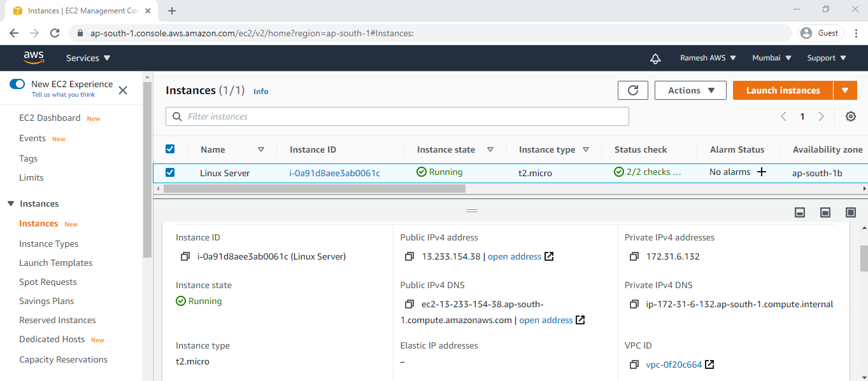Open EC2 Dashboard in the sidebar
This screenshot has height=381, width=868.
[x=50, y=118]
